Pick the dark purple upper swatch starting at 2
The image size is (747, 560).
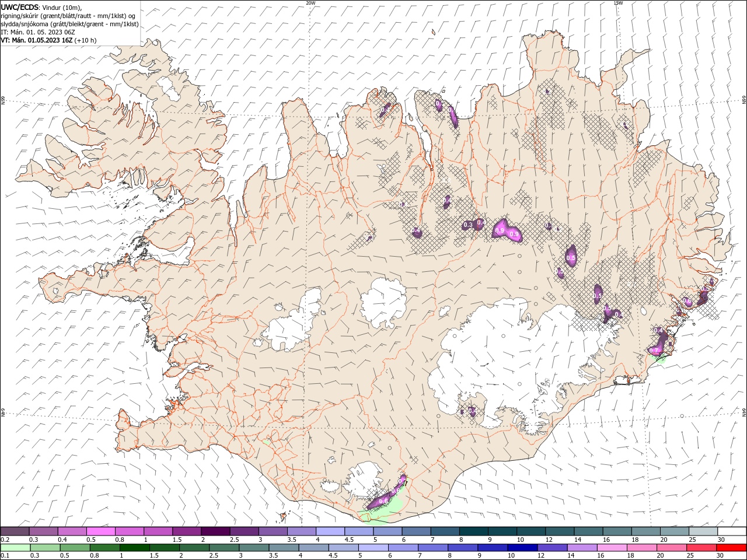[215, 531]
